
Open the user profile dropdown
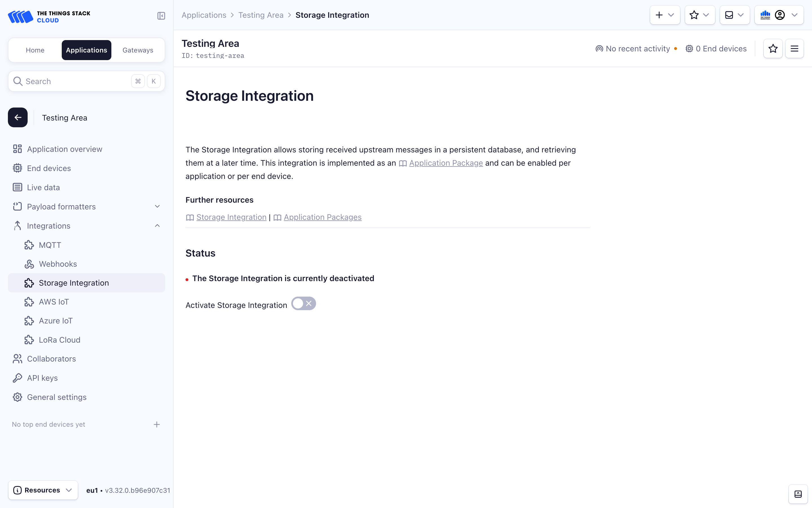tap(779, 15)
